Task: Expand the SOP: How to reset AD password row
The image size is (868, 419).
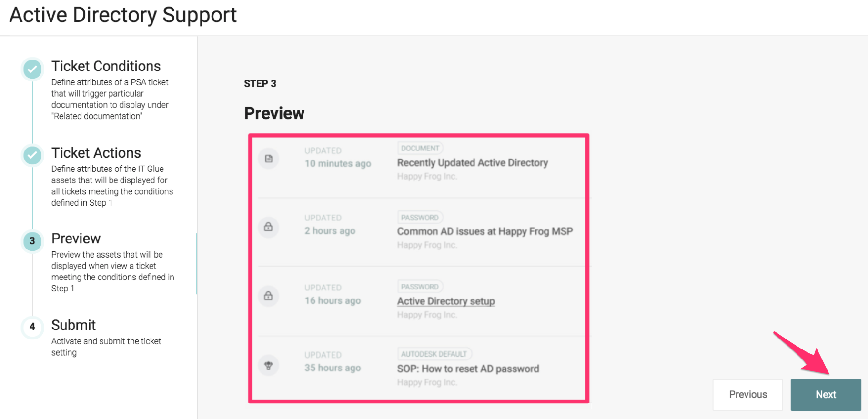Action: tap(468, 369)
